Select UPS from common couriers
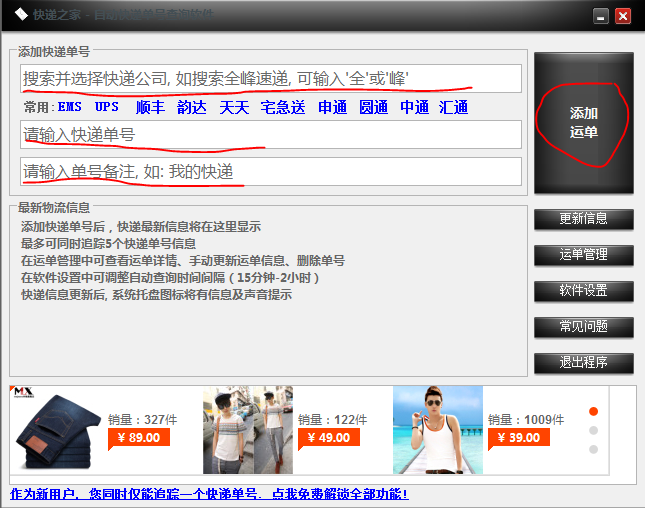 click(x=107, y=107)
